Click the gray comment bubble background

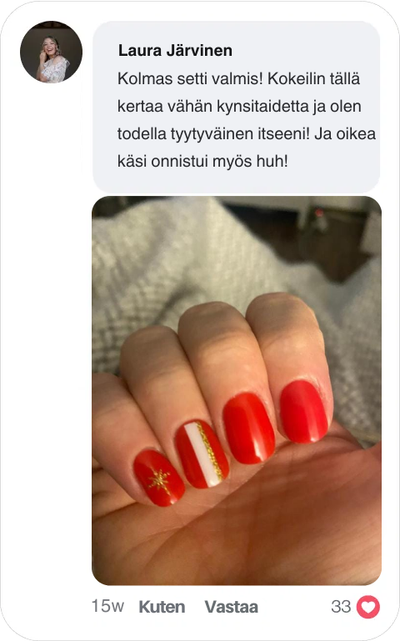[236, 107]
